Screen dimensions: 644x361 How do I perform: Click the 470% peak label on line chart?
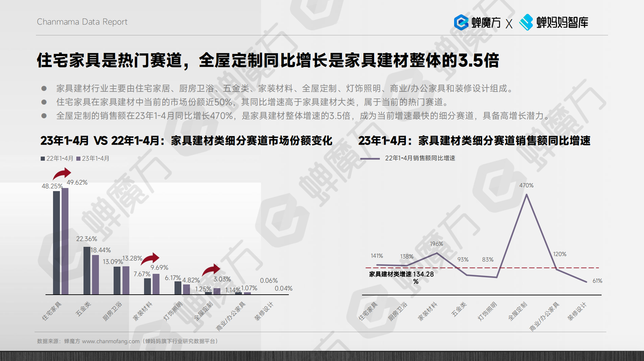526,185
